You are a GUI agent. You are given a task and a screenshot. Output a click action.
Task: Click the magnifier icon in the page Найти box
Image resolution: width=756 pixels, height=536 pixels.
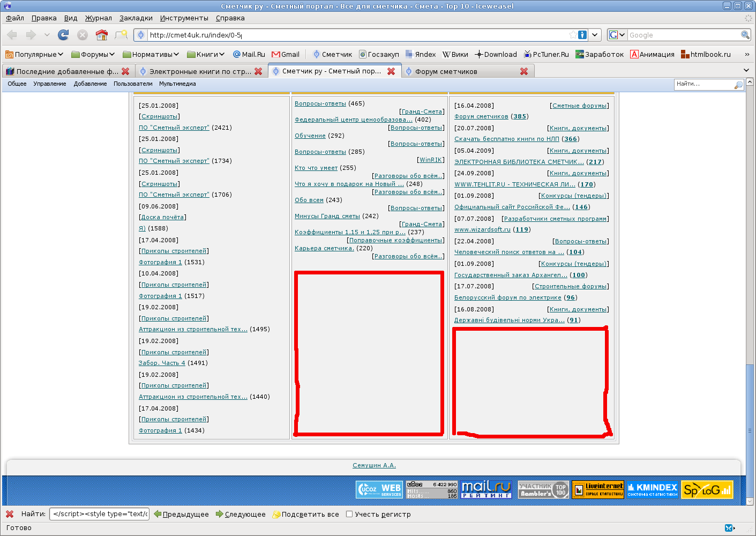(x=738, y=85)
